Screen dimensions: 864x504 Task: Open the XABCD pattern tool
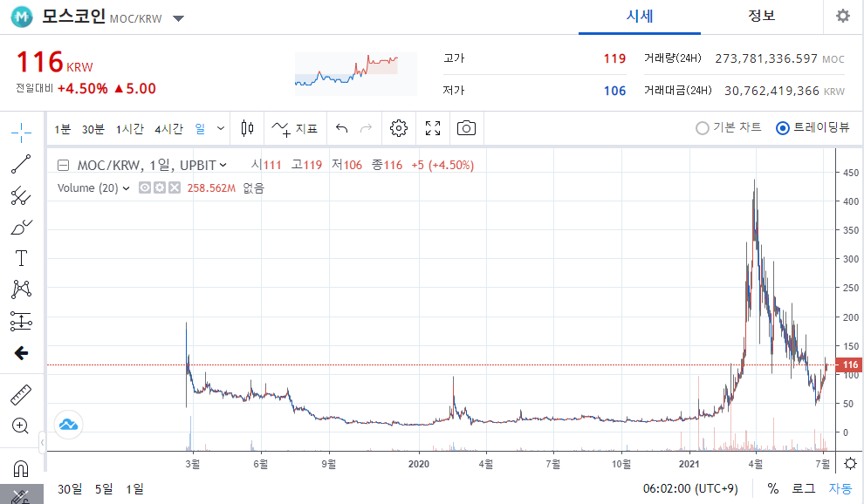pos(21,289)
